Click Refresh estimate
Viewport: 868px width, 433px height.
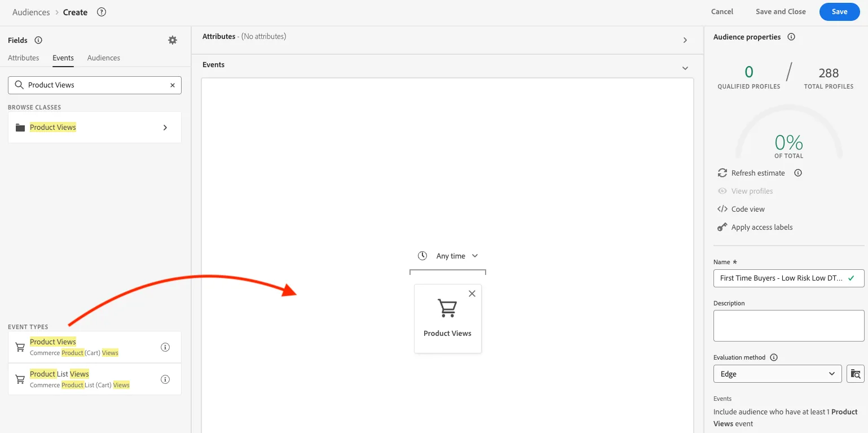[x=751, y=173]
